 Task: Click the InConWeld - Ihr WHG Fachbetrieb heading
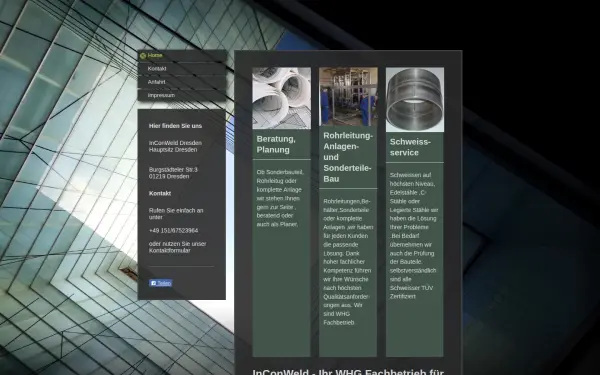pyautogui.click(x=348, y=372)
